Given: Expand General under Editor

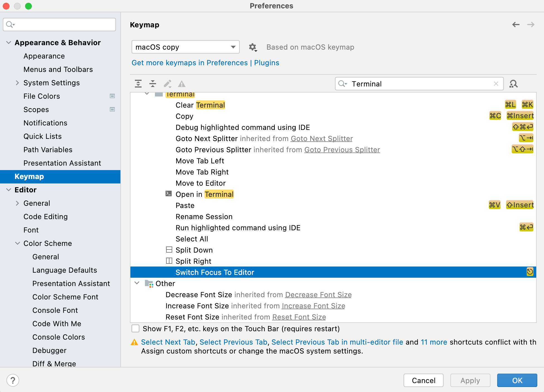Looking at the screenshot, I should tap(17, 203).
